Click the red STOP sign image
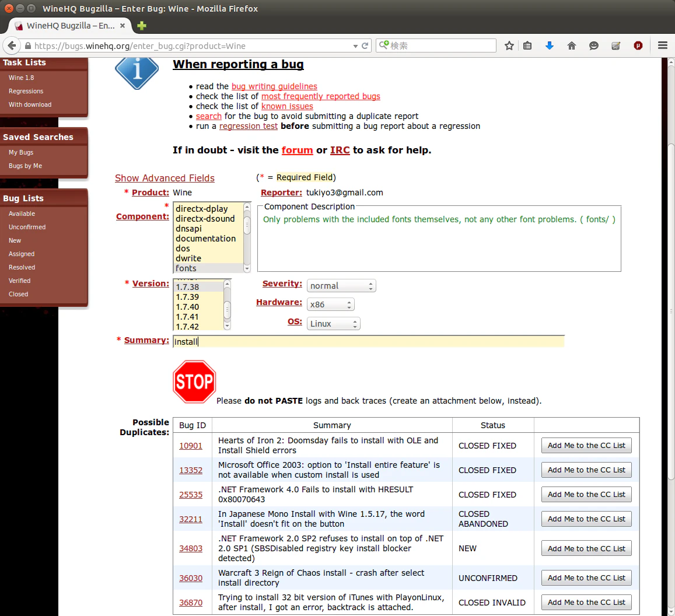This screenshot has width=675, height=616. pos(194,382)
